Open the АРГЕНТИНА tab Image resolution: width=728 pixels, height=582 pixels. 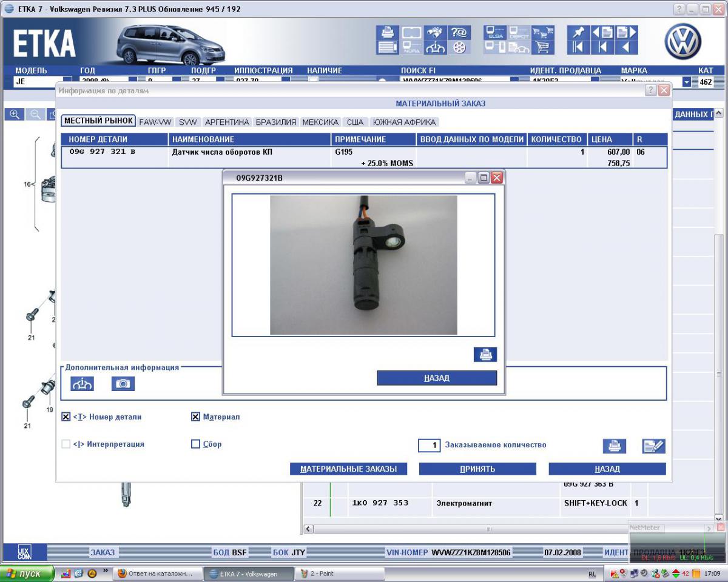[x=227, y=122]
